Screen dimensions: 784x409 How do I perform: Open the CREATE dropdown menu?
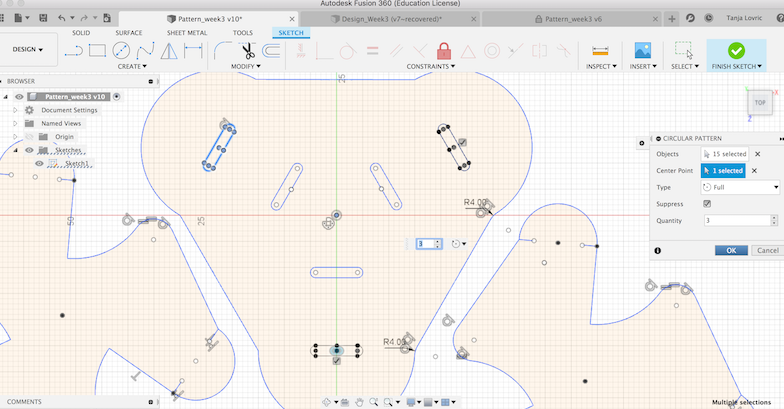point(132,66)
